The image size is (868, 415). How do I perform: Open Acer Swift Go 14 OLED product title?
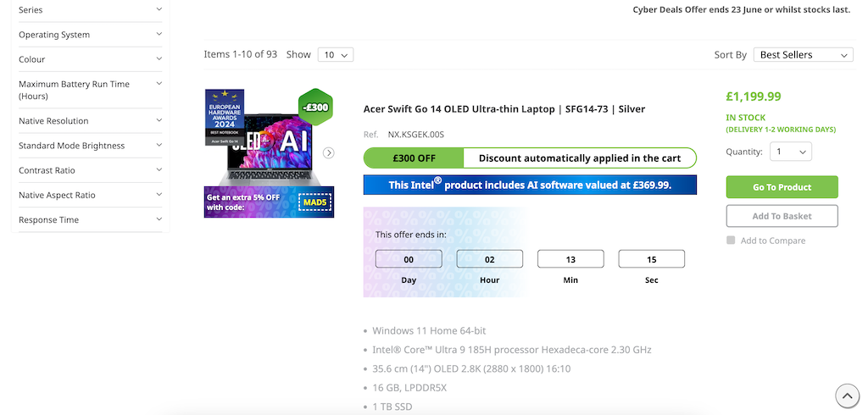504,109
